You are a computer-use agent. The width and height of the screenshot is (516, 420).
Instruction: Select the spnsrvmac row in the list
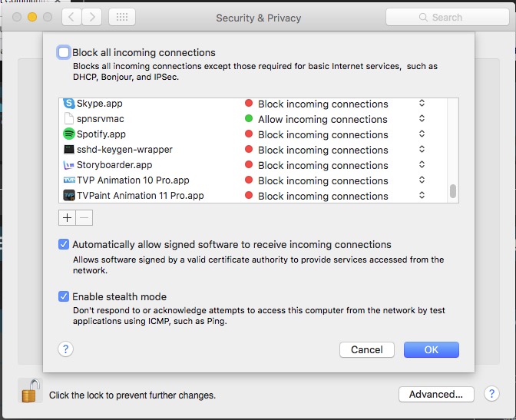253,118
